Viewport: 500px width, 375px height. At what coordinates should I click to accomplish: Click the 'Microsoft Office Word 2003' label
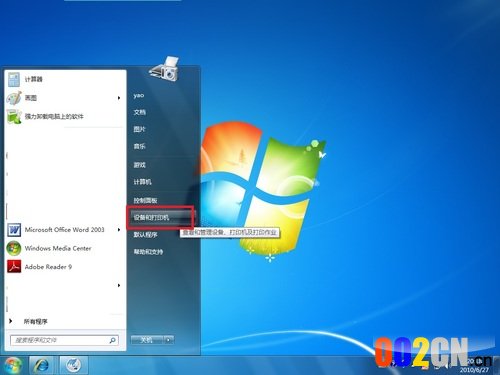tap(65, 230)
